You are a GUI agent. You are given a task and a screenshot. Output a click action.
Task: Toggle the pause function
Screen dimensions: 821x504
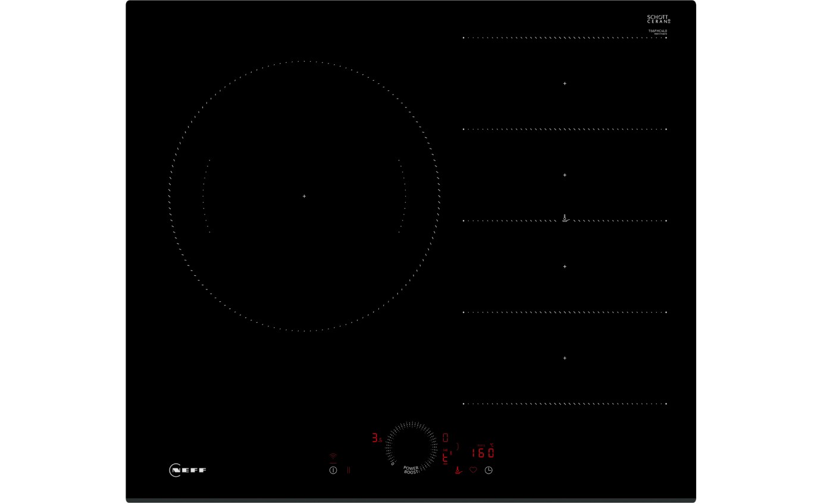[349, 470]
